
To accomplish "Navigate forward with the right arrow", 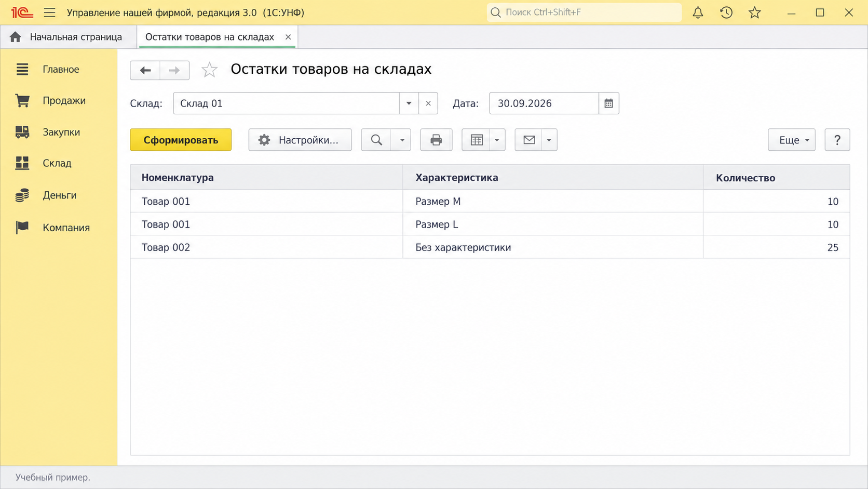I will click(x=174, y=70).
